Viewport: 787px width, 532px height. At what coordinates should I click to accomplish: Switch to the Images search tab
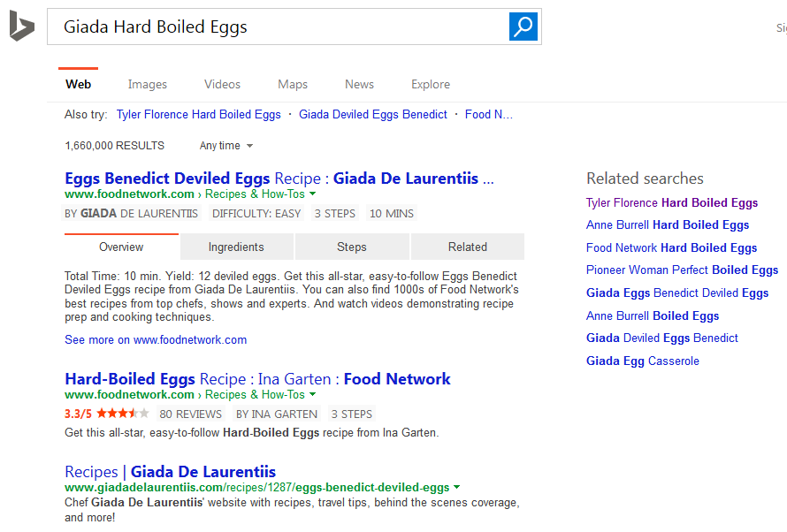coord(147,85)
